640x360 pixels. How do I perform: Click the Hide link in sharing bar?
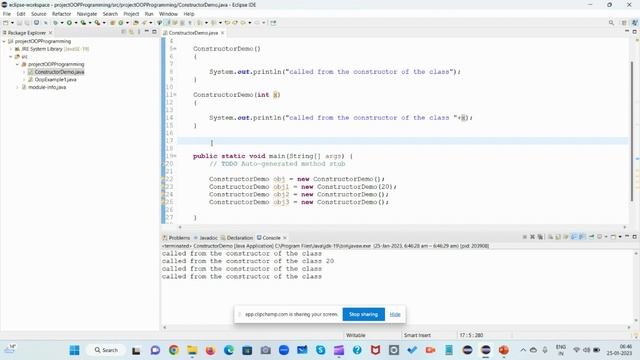[x=395, y=314]
